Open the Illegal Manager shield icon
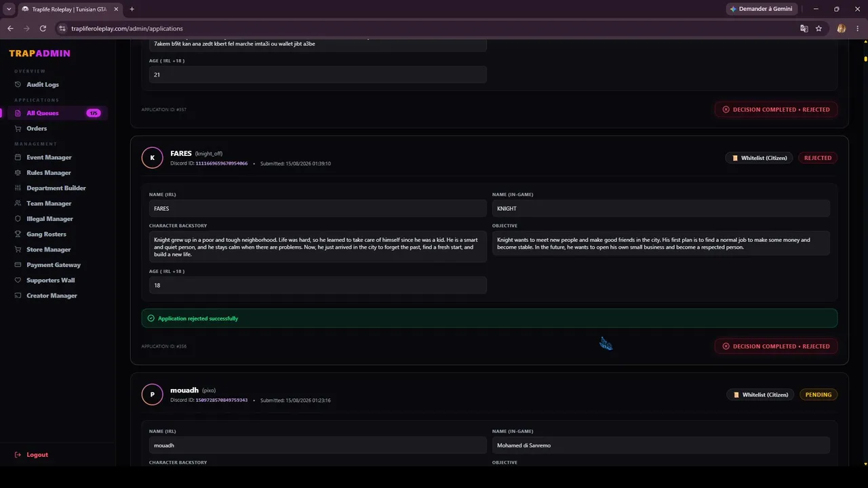868x488 pixels. click(x=18, y=219)
